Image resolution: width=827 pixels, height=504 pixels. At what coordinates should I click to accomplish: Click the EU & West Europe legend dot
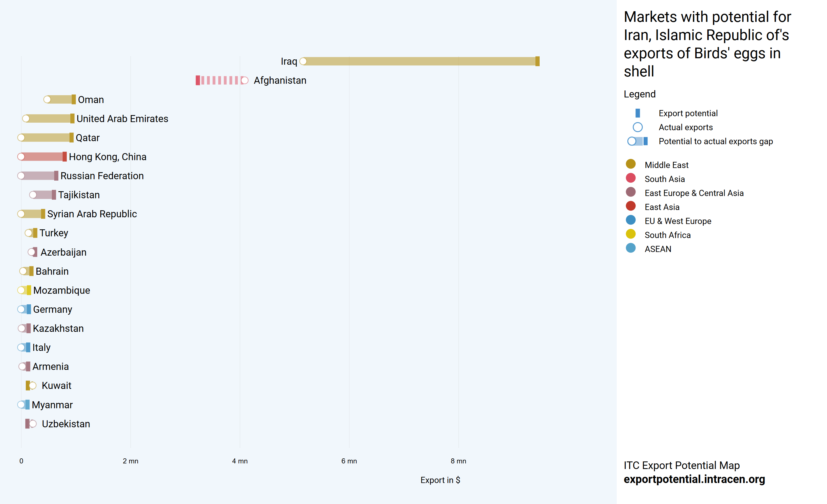pyautogui.click(x=631, y=220)
